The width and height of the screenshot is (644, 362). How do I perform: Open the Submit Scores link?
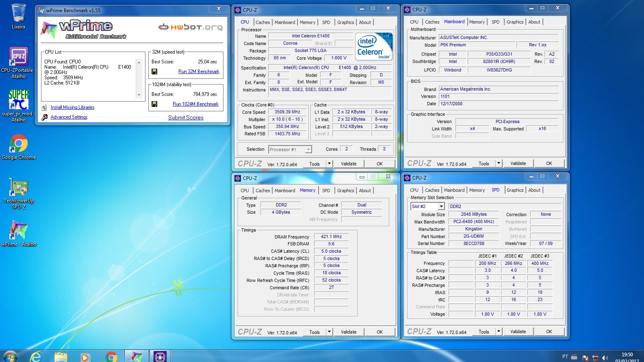pos(186,117)
